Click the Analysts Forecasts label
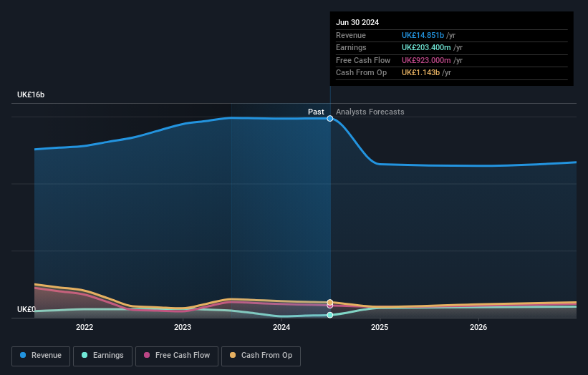The width and height of the screenshot is (588, 375). 370,112
